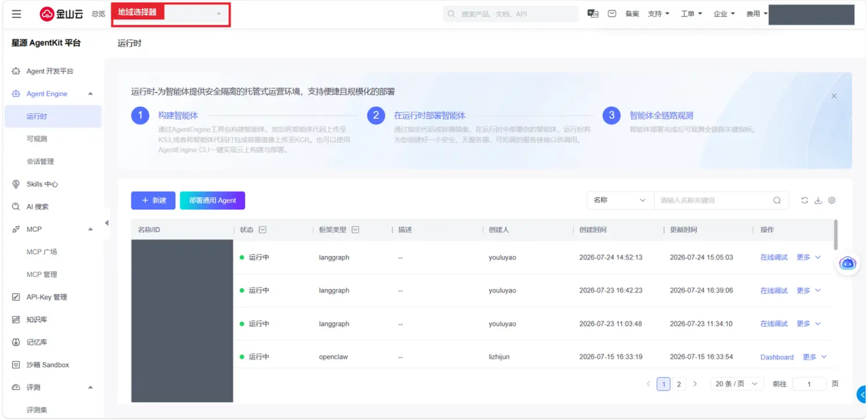Screen dimensions: 868x420
Task: Open 在线调试 for 11:03:48 row
Action: click(774, 323)
